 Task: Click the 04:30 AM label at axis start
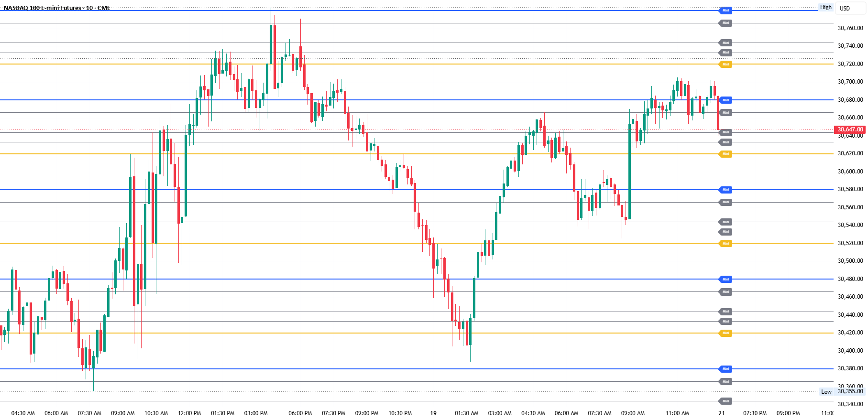(23, 413)
